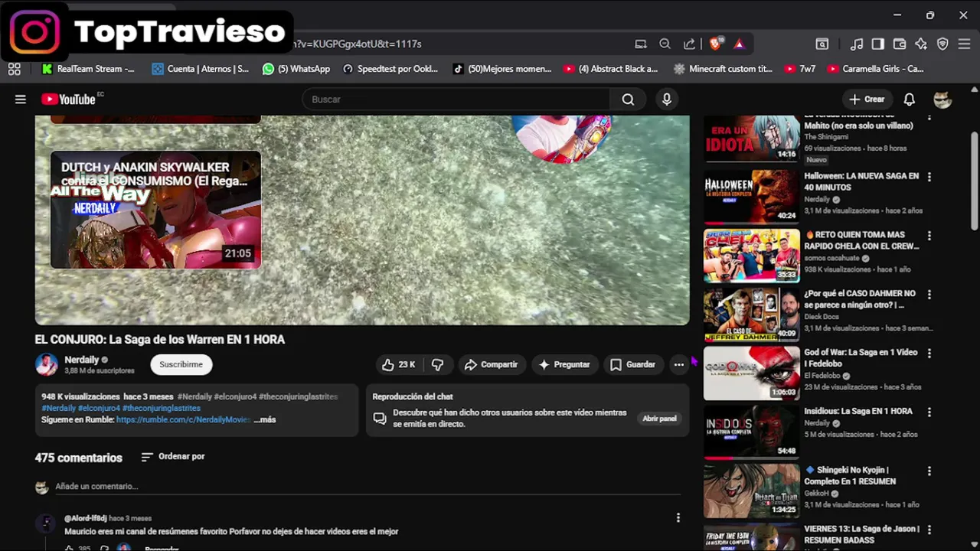Image resolution: width=980 pixels, height=551 pixels.
Task: Open the Caramella Girls bookmark
Action: [x=876, y=69]
